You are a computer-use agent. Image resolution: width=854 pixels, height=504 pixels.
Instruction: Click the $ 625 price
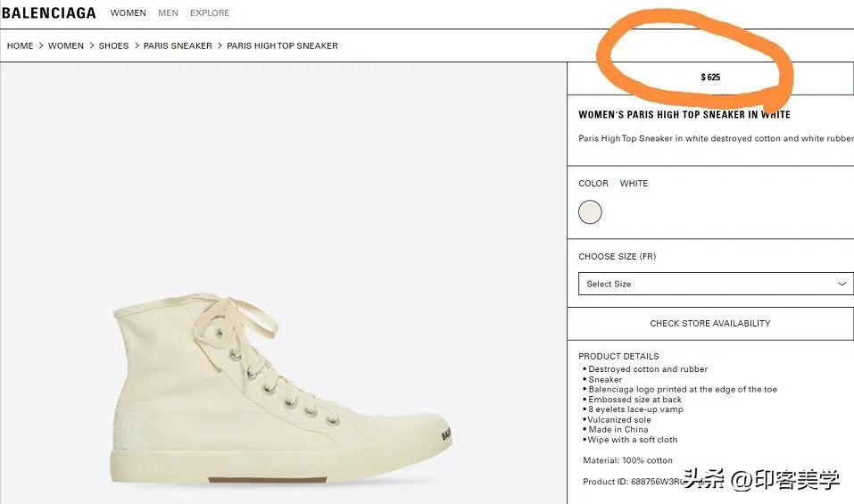tap(710, 78)
